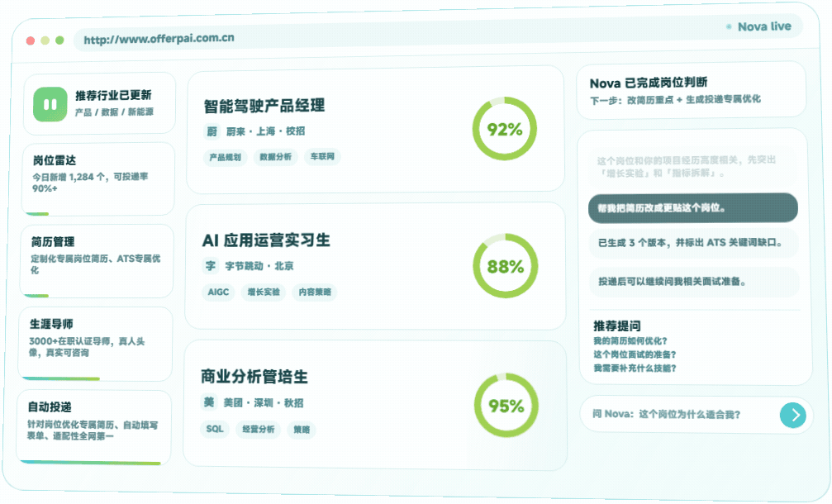The width and height of the screenshot is (832, 504).
Task: Click the 88% match ring
Action: tap(505, 266)
